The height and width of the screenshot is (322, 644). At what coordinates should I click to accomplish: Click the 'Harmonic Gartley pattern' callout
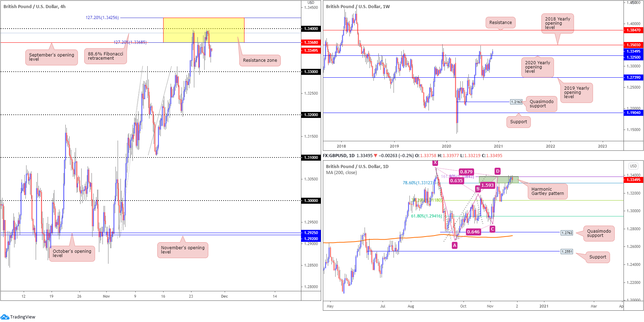pyautogui.click(x=548, y=191)
